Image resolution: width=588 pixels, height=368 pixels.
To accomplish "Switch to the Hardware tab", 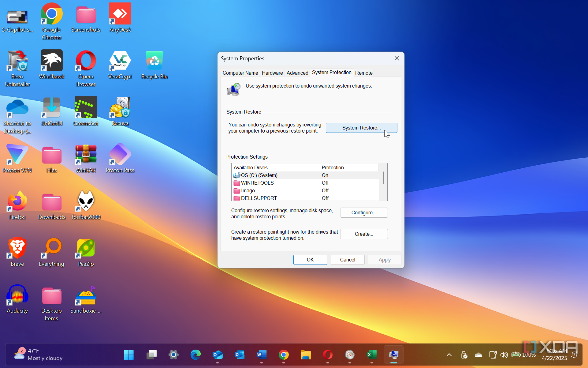I will (x=272, y=73).
